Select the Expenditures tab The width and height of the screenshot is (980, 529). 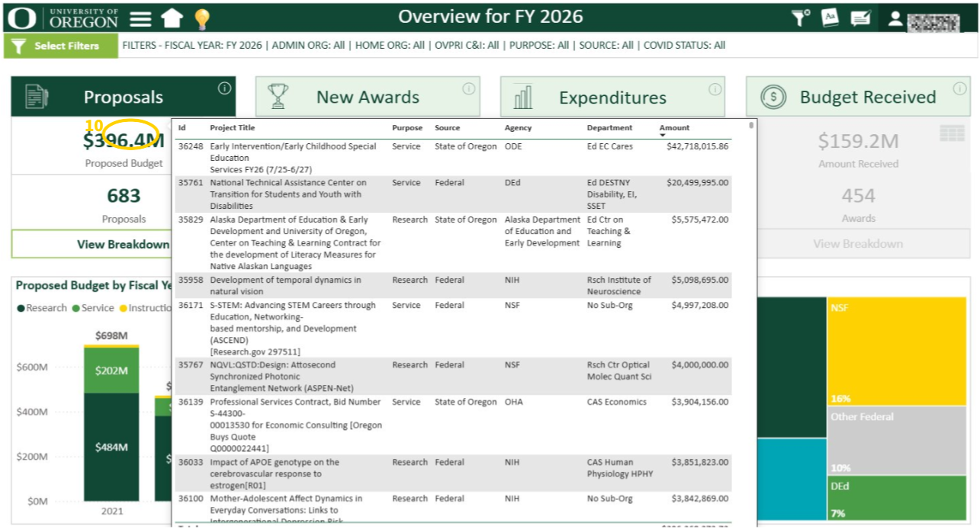pos(612,97)
